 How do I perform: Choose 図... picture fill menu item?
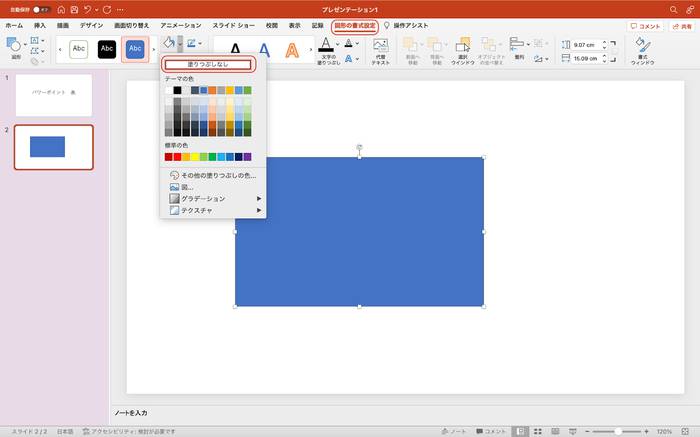click(212, 187)
